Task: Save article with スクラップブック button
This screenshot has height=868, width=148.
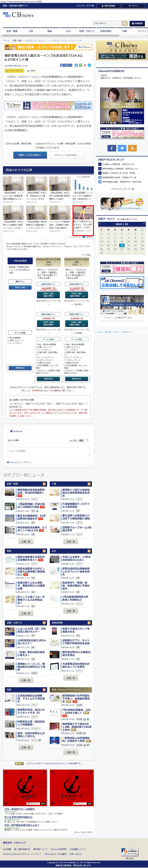Action: pyautogui.click(x=14, y=71)
